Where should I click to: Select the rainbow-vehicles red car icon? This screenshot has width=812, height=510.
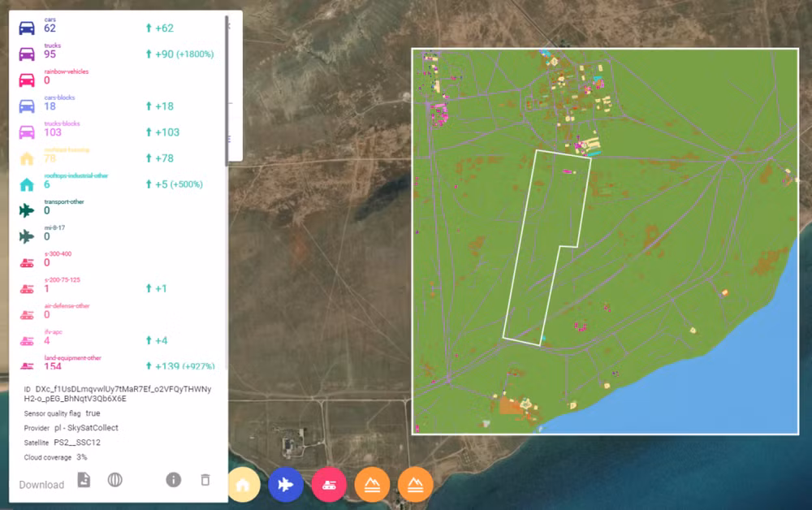tap(27, 80)
